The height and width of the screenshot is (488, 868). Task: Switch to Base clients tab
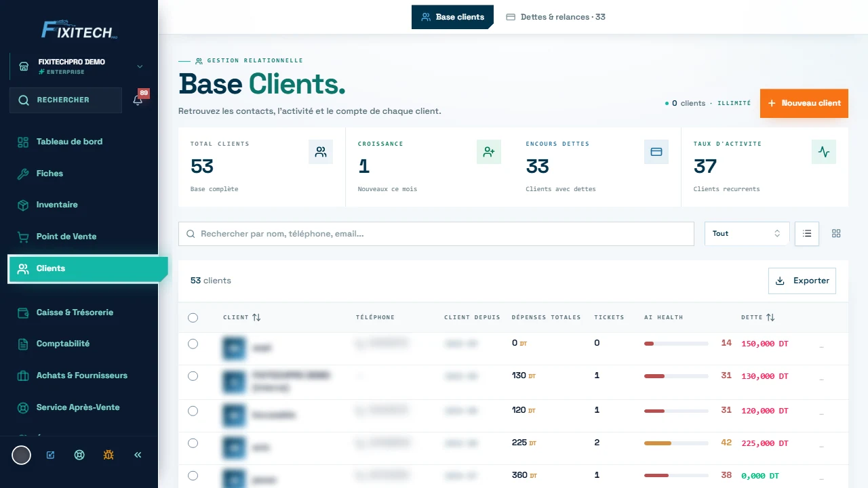[x=452, y=17]
